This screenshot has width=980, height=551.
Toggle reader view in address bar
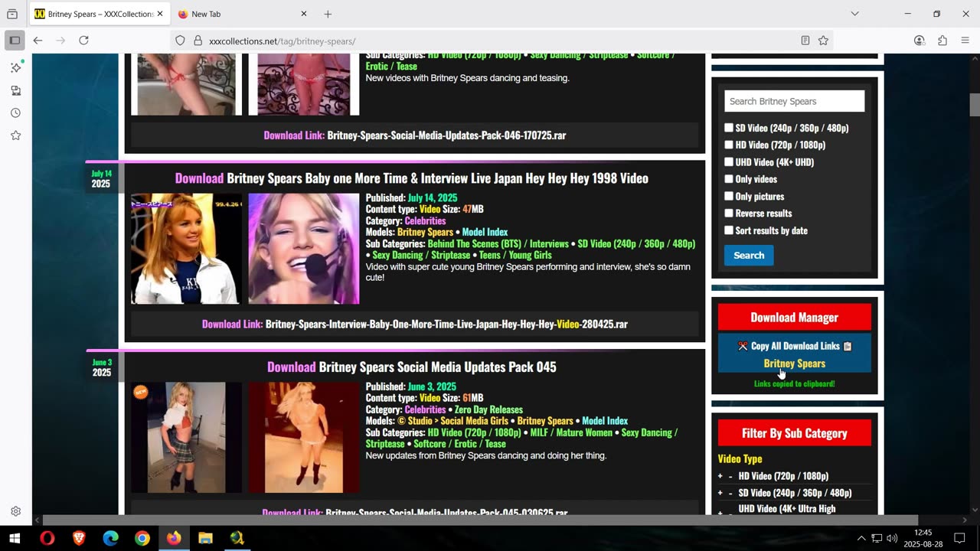tap(805, 41)
